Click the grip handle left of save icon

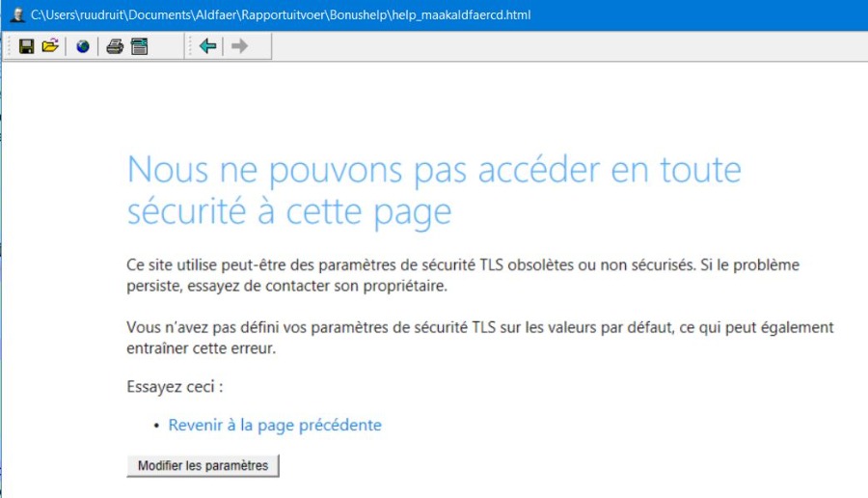(x=10, y=46)
